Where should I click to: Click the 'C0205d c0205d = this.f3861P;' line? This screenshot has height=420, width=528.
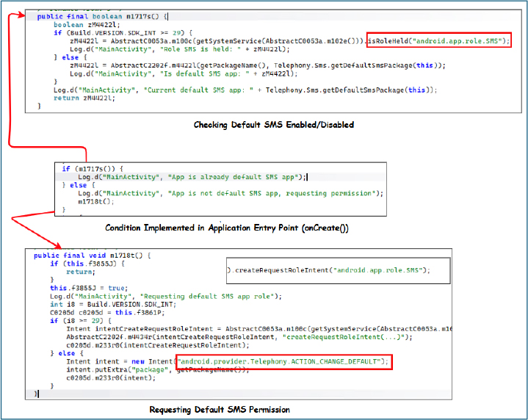point(107,313)
